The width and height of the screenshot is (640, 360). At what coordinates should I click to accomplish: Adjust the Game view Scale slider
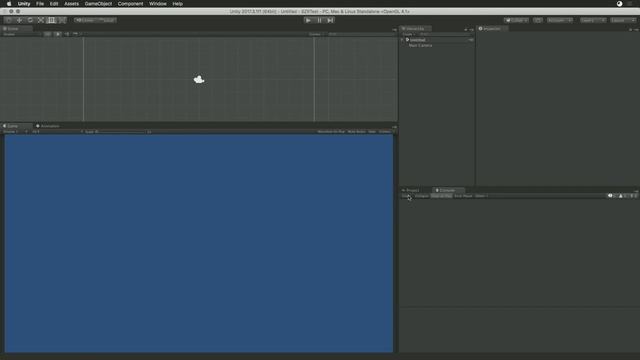[x=122, y=132]
